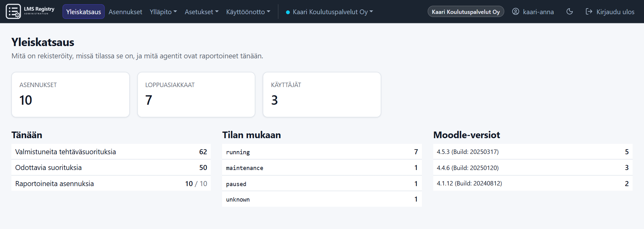
Task: Open the Yleiskatsaus tab
Action: [83, 12]
